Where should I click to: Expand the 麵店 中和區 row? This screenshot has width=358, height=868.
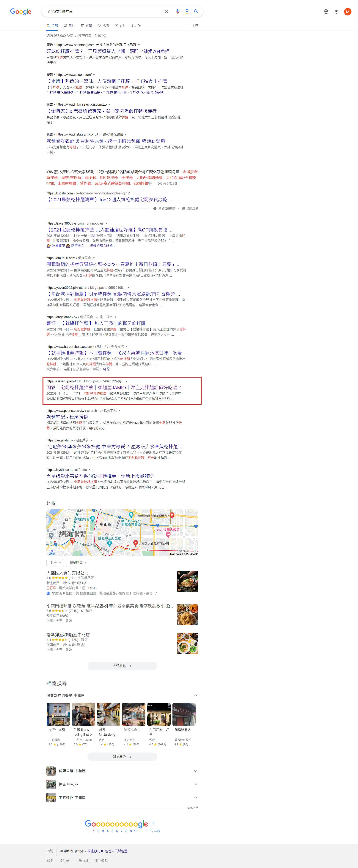click(122, 784)
